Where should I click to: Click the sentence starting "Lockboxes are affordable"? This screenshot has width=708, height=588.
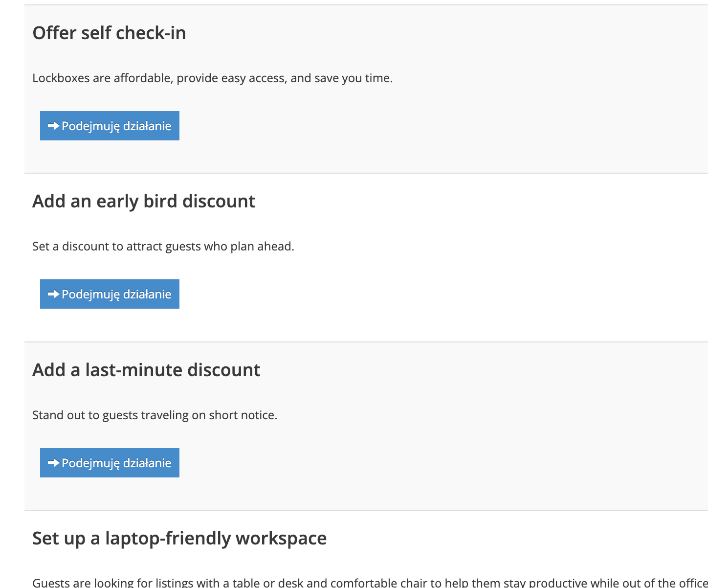(212, 78)
